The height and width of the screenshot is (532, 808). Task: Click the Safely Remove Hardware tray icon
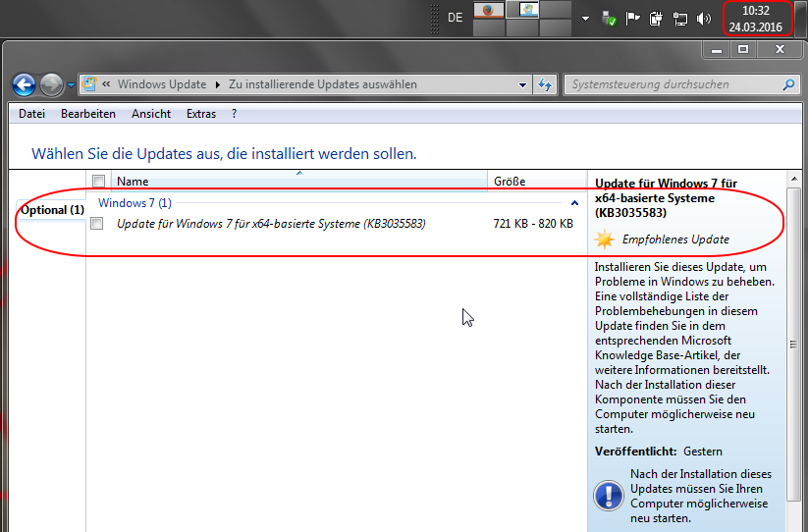click(x=609, y=19)
